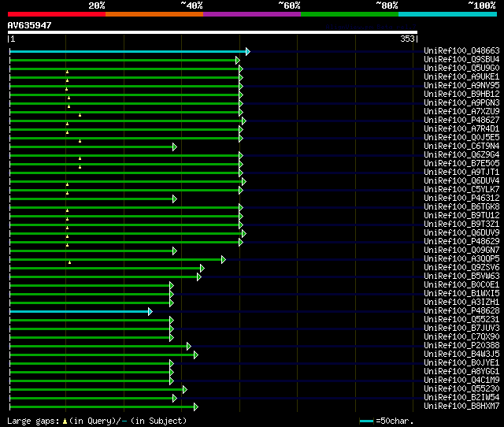Click the yellow gap marker on the UniRef100_A3QQP5 row
Viewport: 504px width, 427px height.
[70, 262]
